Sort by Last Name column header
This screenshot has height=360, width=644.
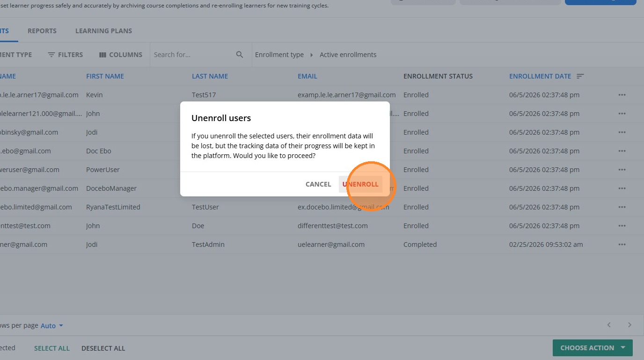[210, 76]
